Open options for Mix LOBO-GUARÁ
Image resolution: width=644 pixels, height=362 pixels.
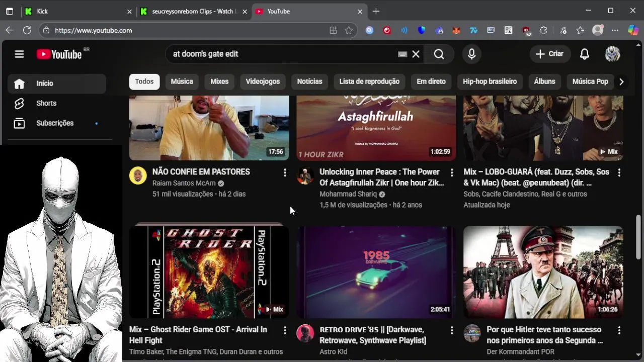pos(619,172)
